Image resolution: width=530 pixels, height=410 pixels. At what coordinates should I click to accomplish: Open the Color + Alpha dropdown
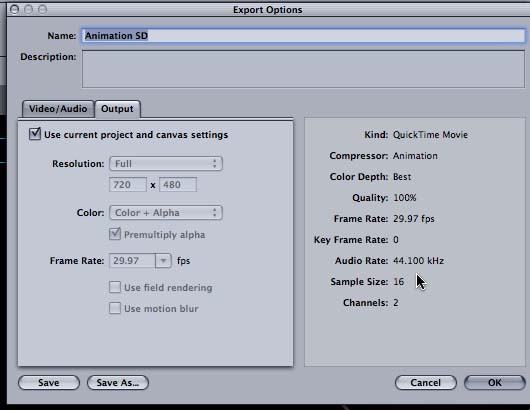coord(166,213)
